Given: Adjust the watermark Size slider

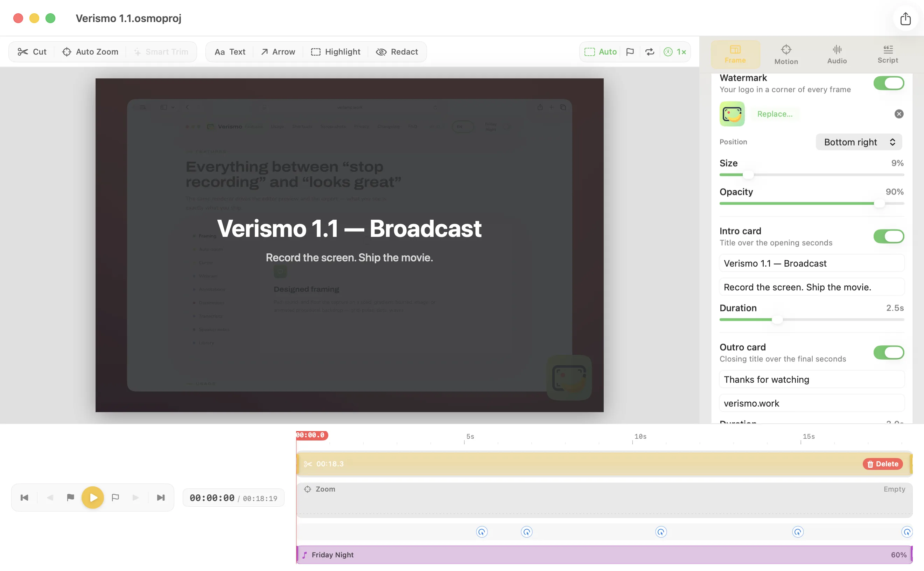Looking at the screenshot, I should tap(811, 175).
